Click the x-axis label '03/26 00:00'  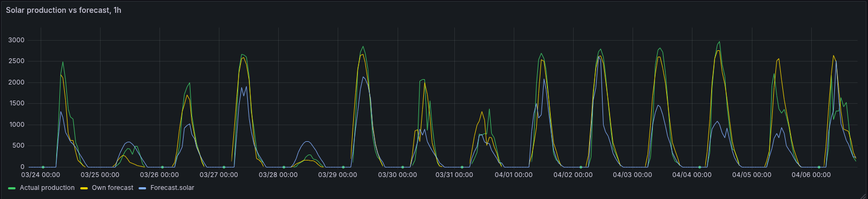pos(159,175)
